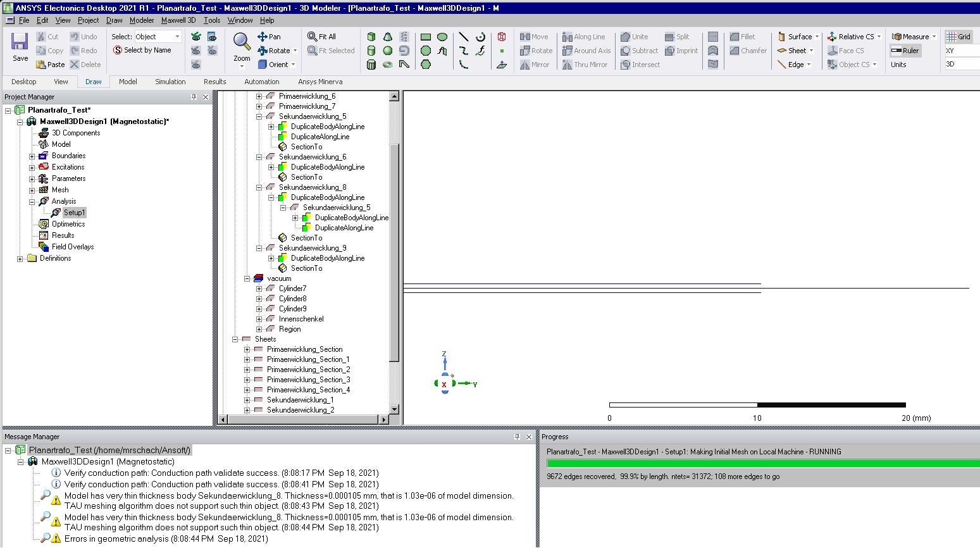Choose the Draw rectangle tool
Image resolution: width=980 pixels, height=548 pixels.
(426, 37)
